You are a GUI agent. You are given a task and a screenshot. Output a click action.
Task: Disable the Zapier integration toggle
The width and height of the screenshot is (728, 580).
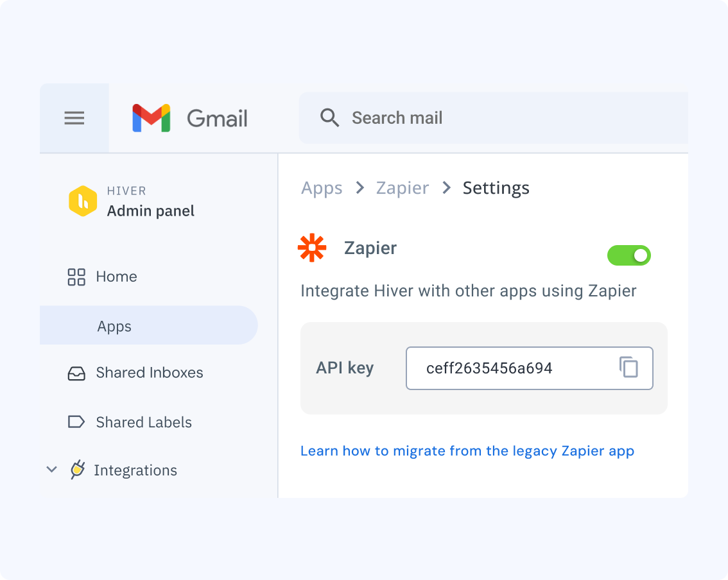pos(628,255)
